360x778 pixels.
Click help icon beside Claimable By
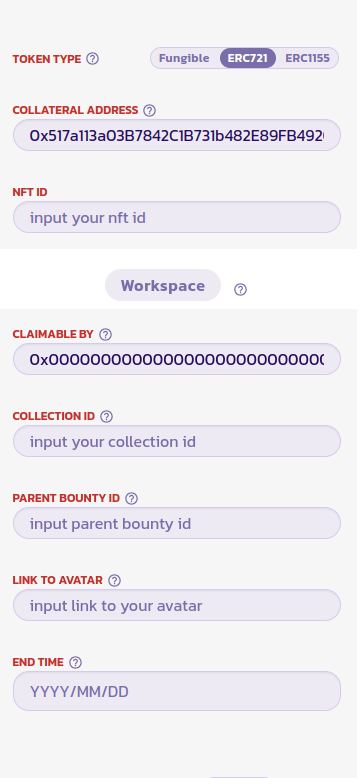(x=105, y=334)
